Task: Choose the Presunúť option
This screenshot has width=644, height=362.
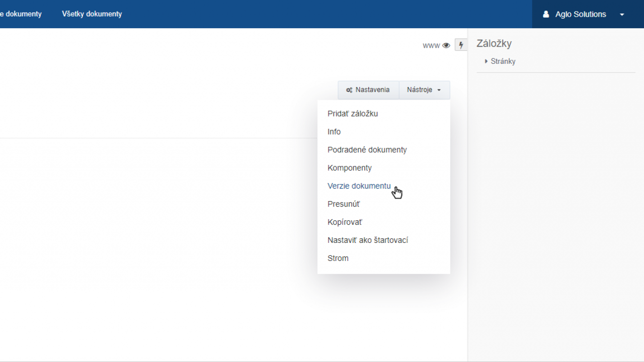Action: pyautogui.click(x=344, y=204)
